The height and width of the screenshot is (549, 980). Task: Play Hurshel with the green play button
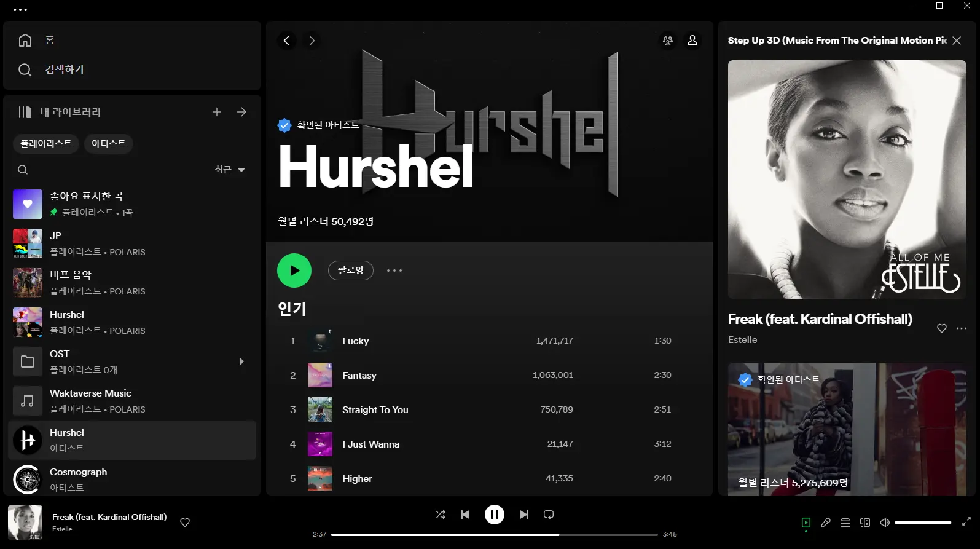[x=294, y=271]
